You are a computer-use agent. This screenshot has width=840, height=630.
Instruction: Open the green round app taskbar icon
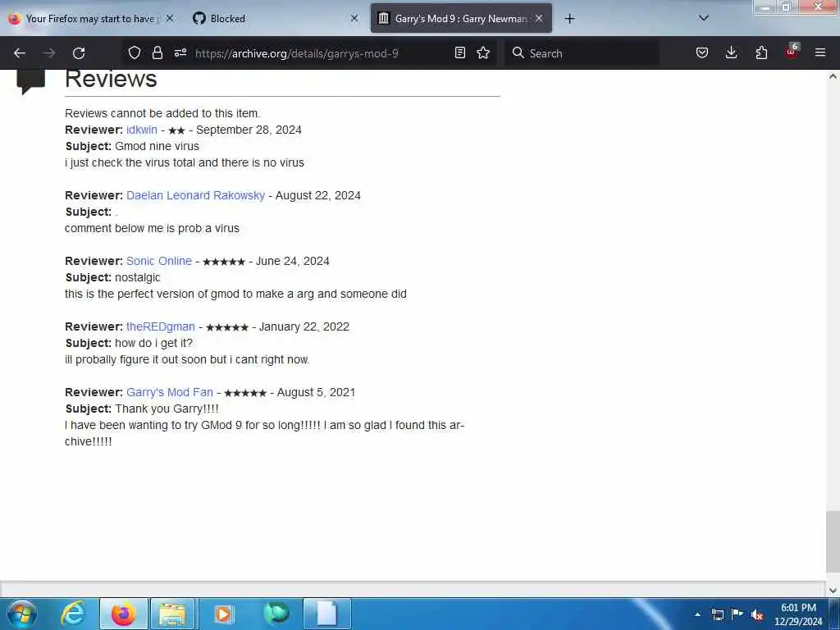click(x=276, y=613)
